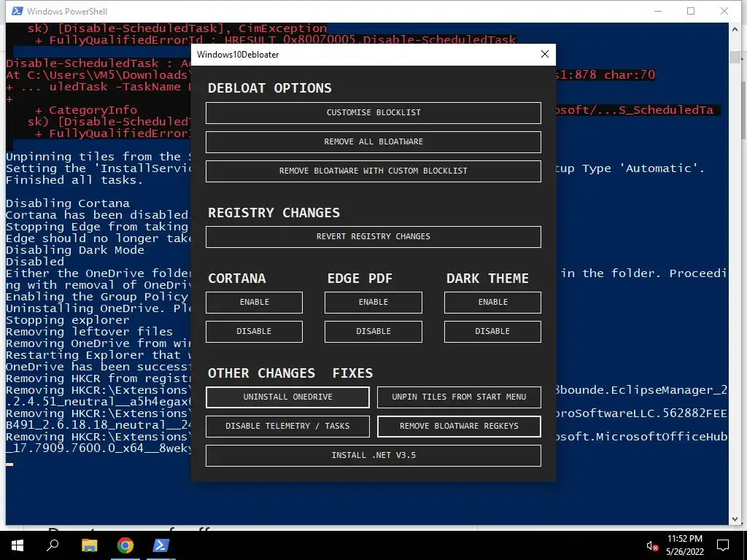Enable Dark Theme
This screenshot has width=747, height=560.
point(492,303)
